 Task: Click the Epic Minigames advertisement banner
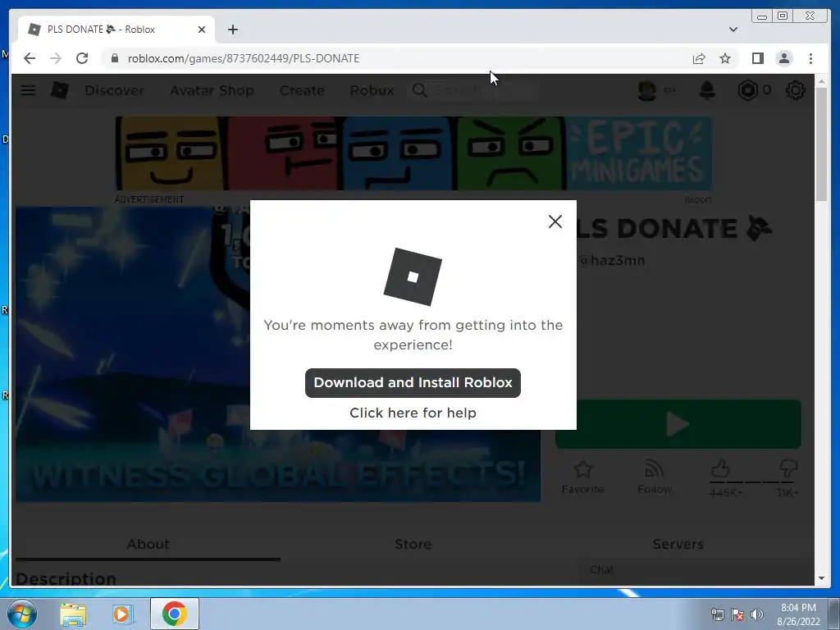(x=413, y=153)
